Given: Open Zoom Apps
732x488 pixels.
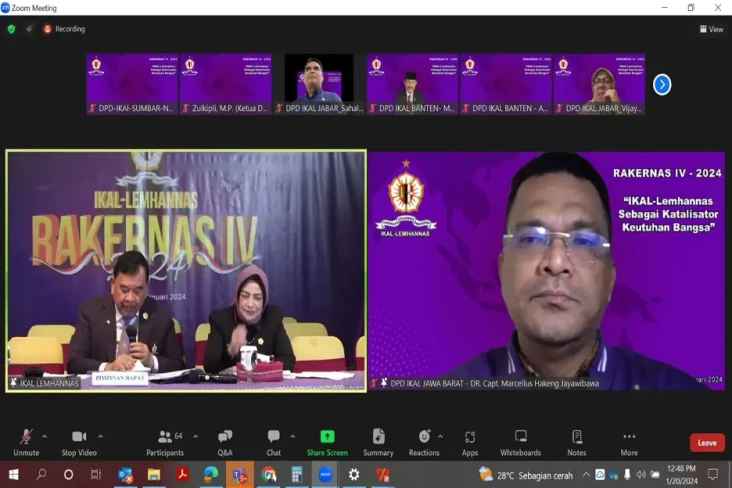Looking at the screenshot, I should coord(470,442).
